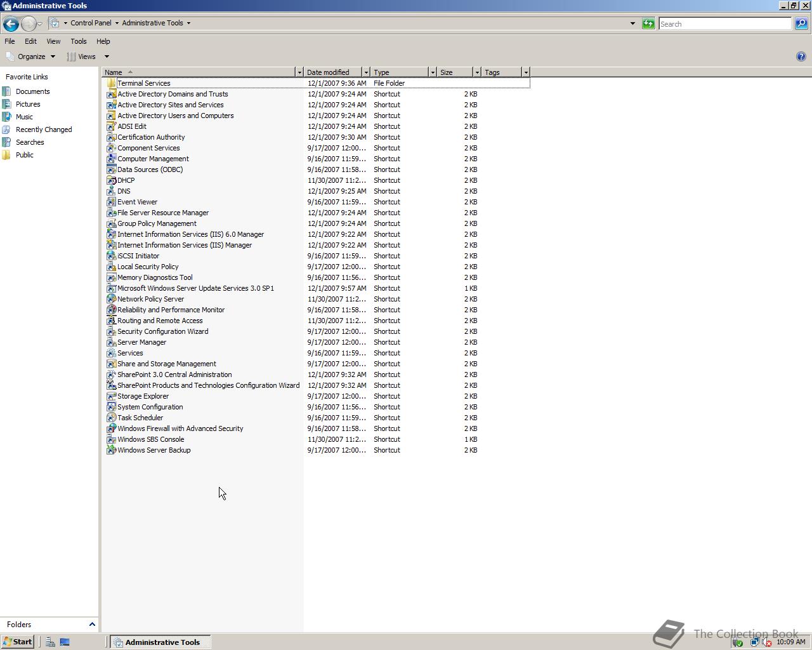The image size is (812, 650).
Task: Click the Search magnifier button
Action: pyautogui.click(x=801, y=23)
